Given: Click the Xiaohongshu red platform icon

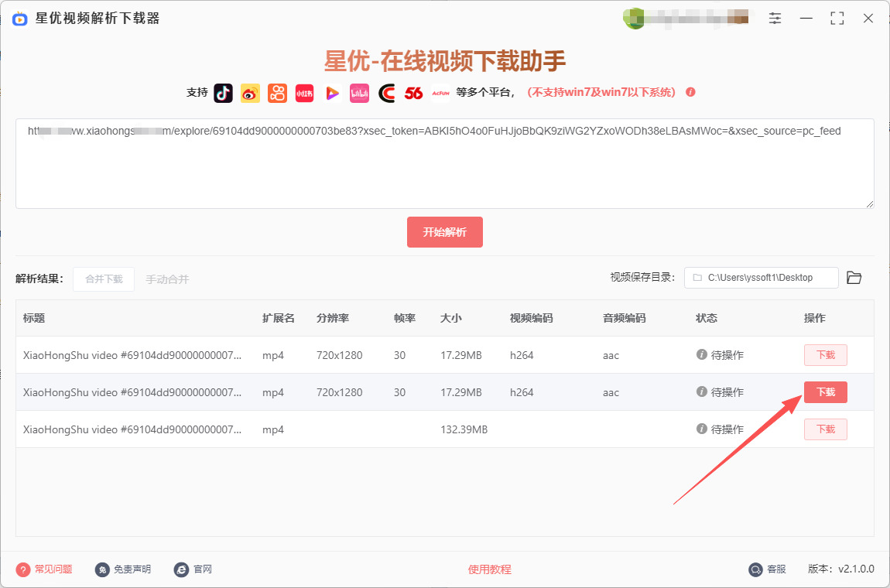Looking at the screenshot, I should tap(304, 93).
